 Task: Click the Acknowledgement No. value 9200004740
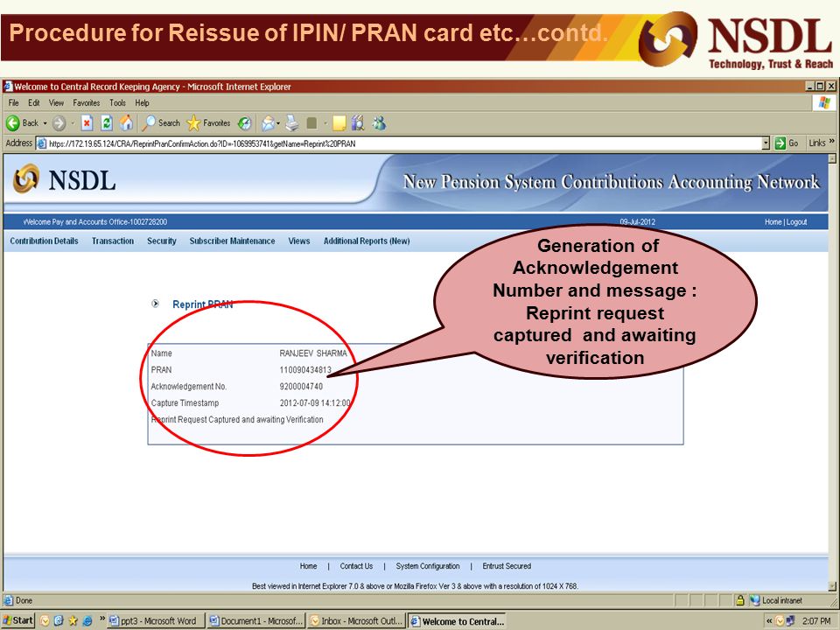[301, 386]
